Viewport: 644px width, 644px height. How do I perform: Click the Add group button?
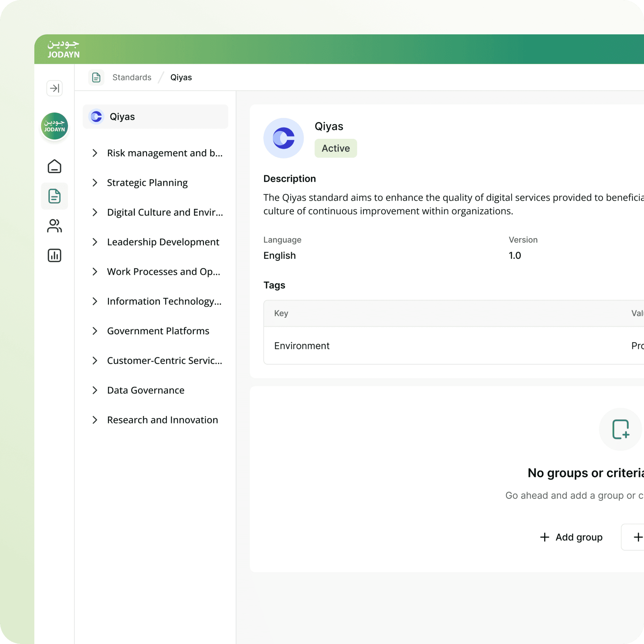click(571, 537)
